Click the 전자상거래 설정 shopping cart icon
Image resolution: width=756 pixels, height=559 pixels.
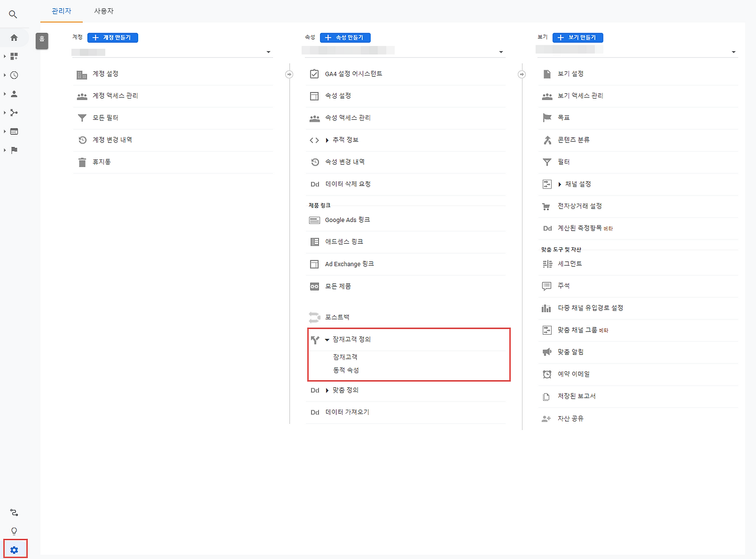pos(546,207)
